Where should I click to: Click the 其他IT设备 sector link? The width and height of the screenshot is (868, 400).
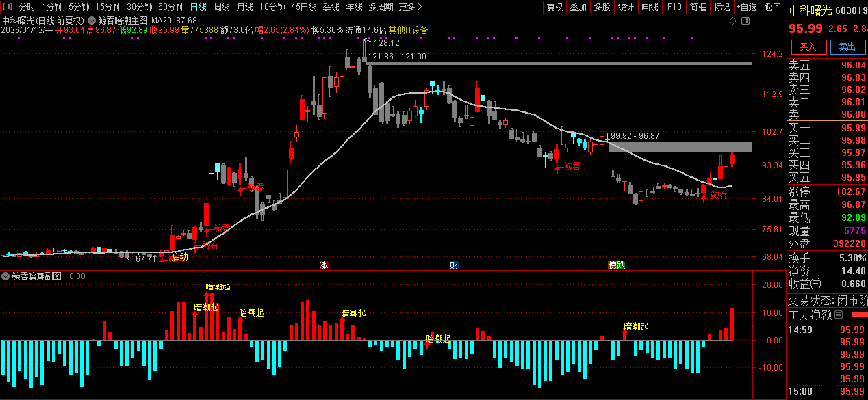(x=407, y=30)
